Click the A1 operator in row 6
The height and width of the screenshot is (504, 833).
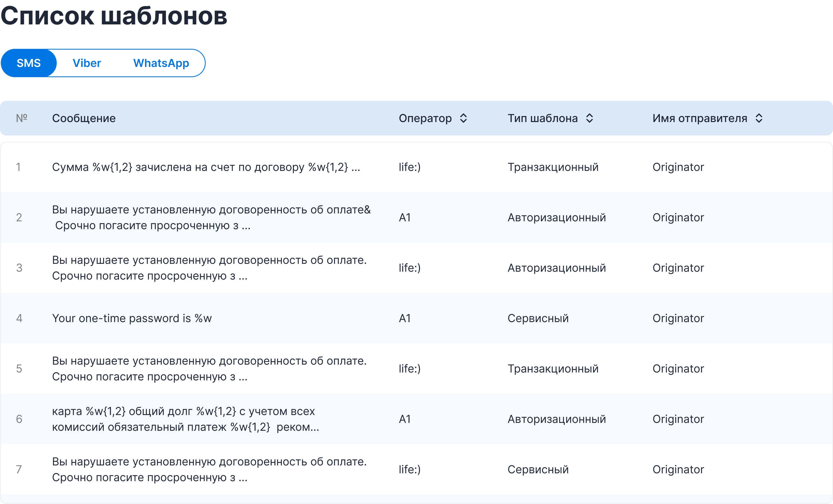[x=405, y=419]
